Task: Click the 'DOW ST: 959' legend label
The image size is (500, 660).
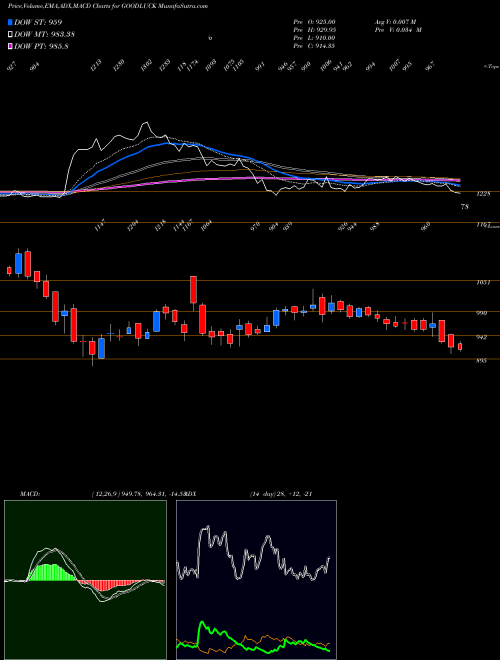Action: point(38,22)
